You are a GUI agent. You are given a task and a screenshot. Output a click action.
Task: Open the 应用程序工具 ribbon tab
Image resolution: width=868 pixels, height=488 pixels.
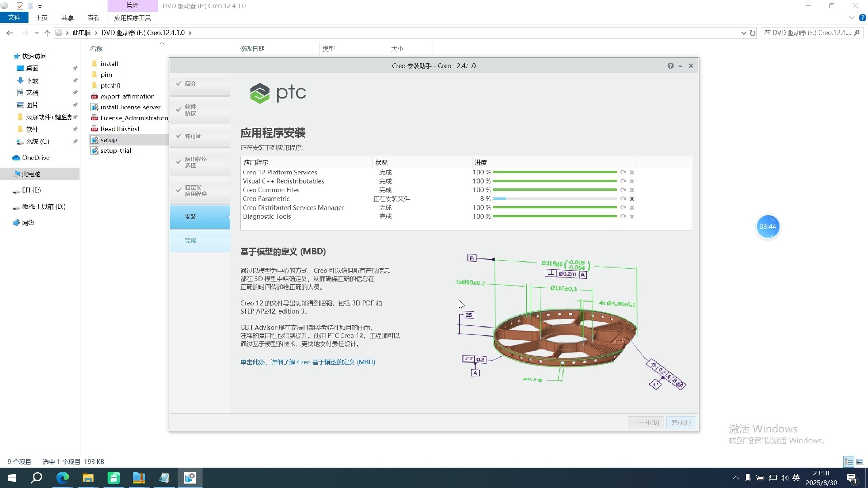click(x=132, y=18)
